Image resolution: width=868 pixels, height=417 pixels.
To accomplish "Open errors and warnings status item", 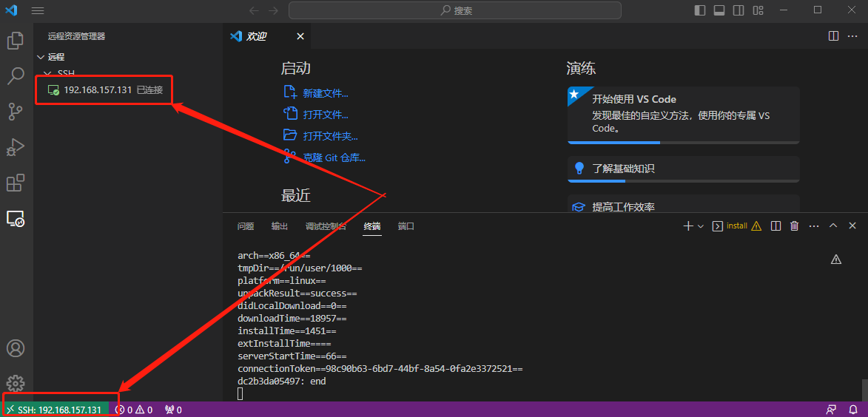I will (x=133, y=410).
